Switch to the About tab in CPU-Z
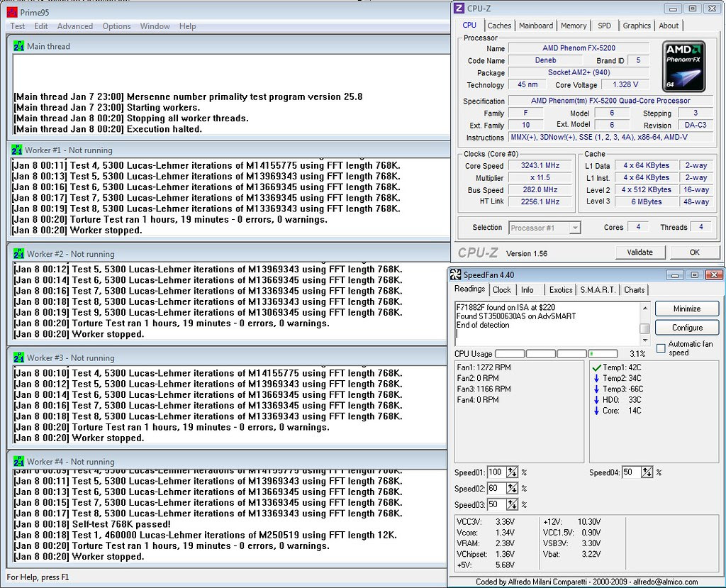 [x=669, y=26]
